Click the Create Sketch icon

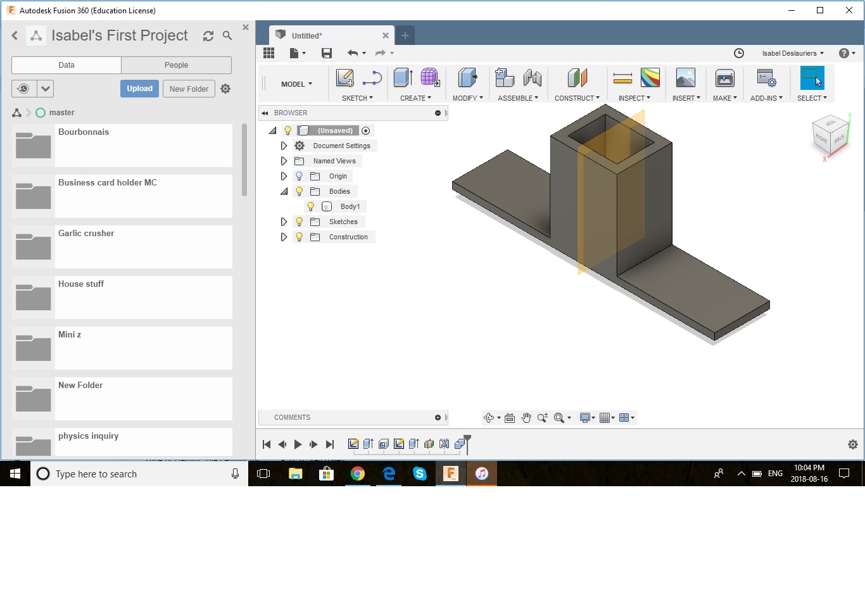click(344, 78)
